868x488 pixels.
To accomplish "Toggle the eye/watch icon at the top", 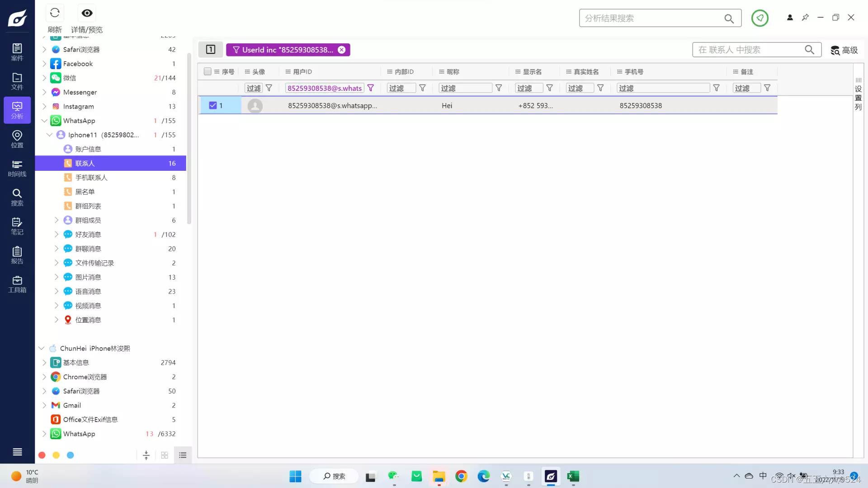I will (86, 13).
